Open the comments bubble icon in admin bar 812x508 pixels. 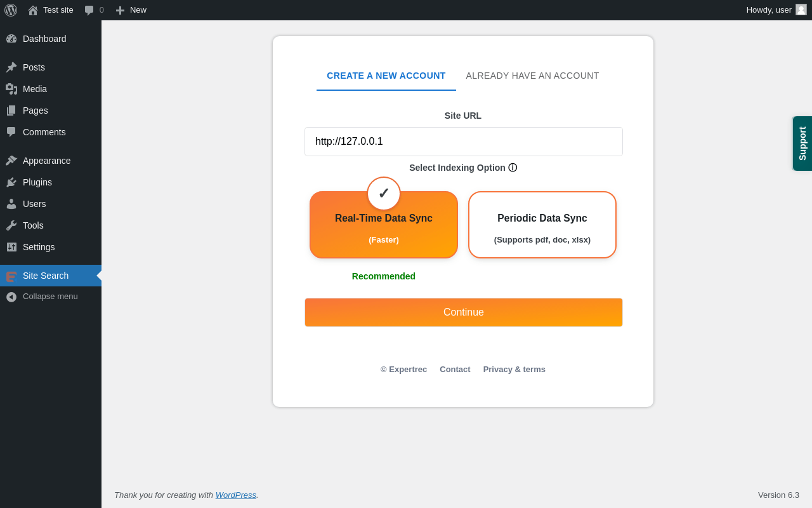click(x=89, y=10)
